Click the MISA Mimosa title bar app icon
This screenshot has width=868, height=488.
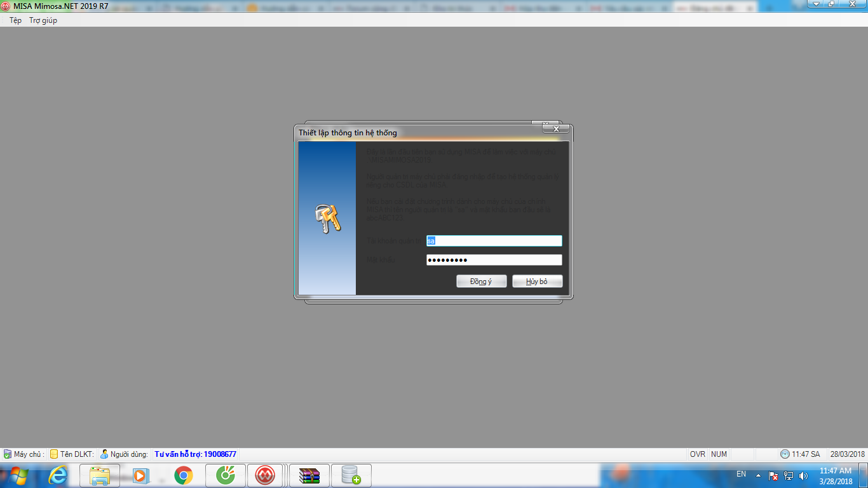point(6,6)
